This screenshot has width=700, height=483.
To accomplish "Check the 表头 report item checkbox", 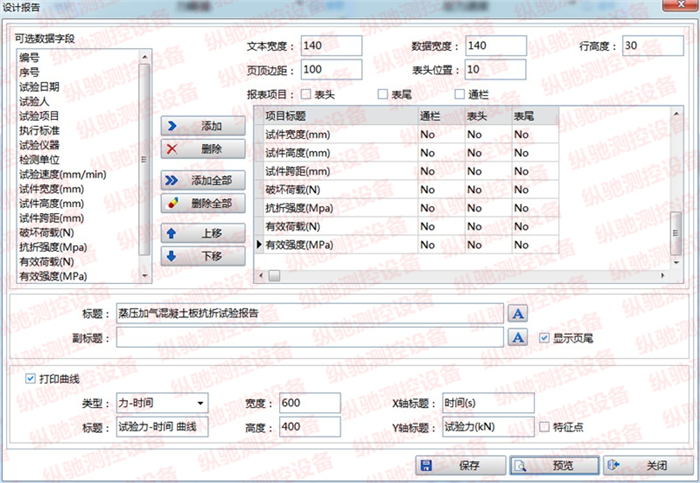I will tap(306, 94).
